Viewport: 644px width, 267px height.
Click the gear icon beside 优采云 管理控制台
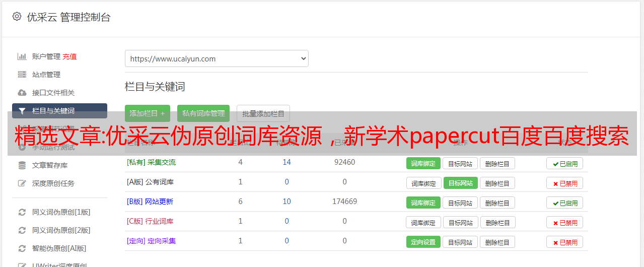[x=17, y=17]
